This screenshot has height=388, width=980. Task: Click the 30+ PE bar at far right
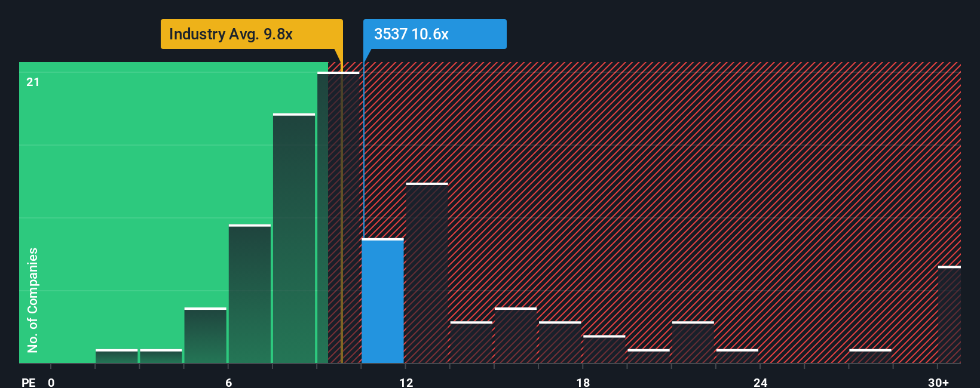(949, 315)
